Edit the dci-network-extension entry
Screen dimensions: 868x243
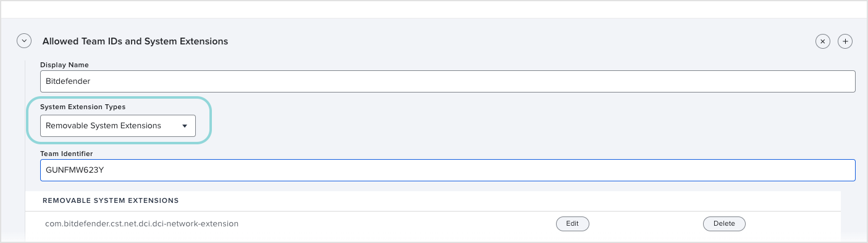coord(573,223)
